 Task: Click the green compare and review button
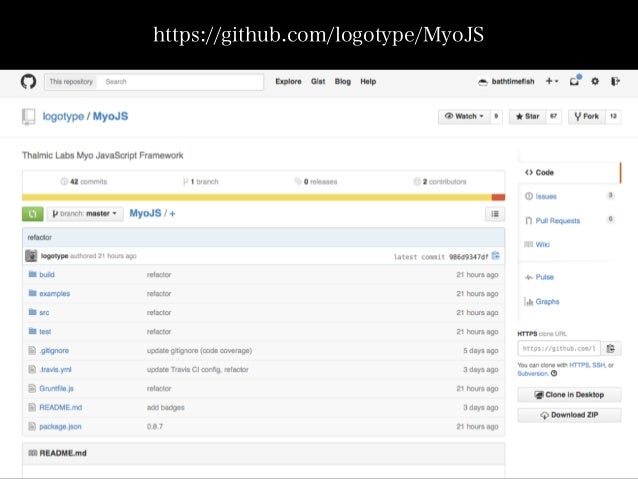click(x=33, y=214)
